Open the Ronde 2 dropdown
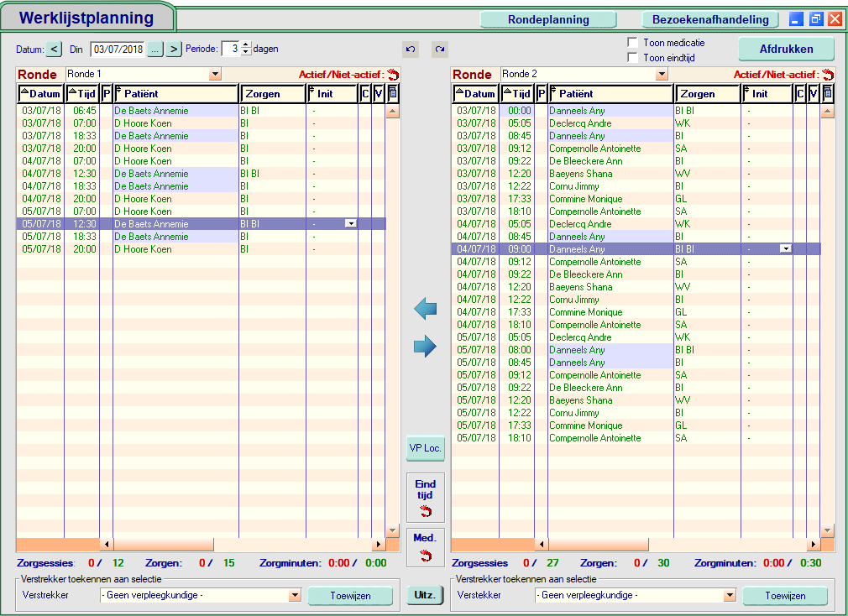This screenshot has width=848, height=616. (662, 74)
